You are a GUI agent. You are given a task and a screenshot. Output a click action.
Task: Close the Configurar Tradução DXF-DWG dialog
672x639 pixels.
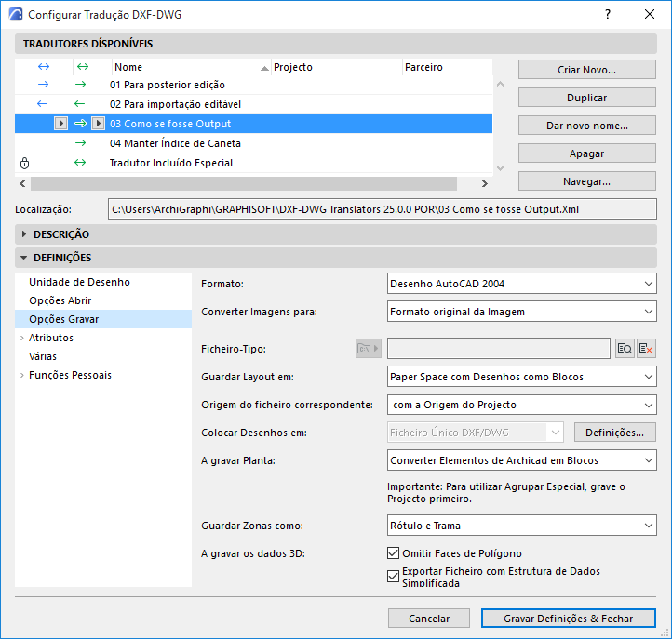(650, 14)
